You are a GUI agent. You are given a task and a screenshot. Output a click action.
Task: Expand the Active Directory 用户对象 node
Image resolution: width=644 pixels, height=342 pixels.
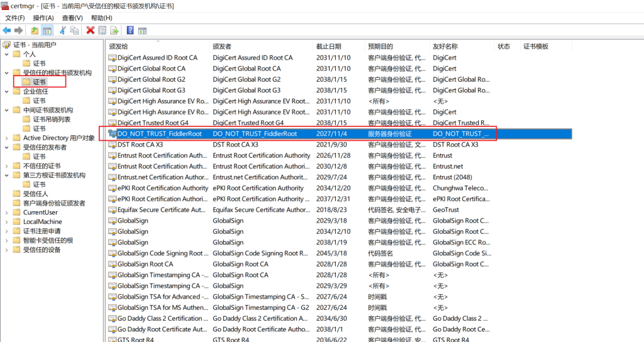pyautogui.click(x=6, y=138)
